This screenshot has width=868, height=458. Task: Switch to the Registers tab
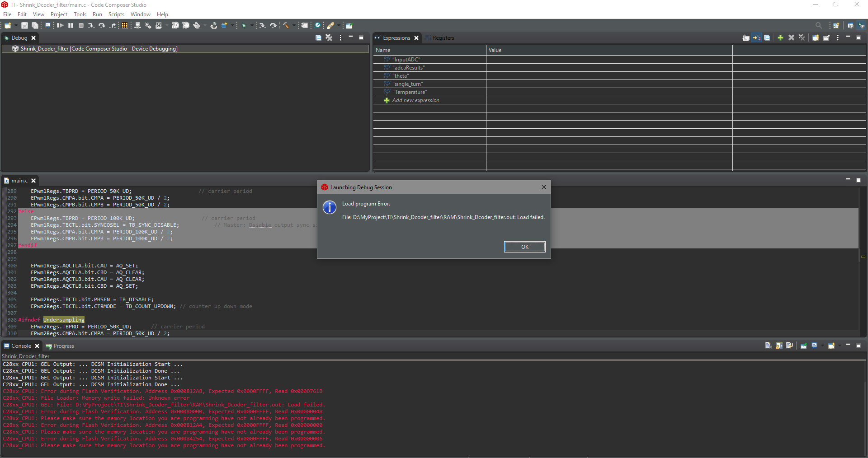tap(439, 38)
